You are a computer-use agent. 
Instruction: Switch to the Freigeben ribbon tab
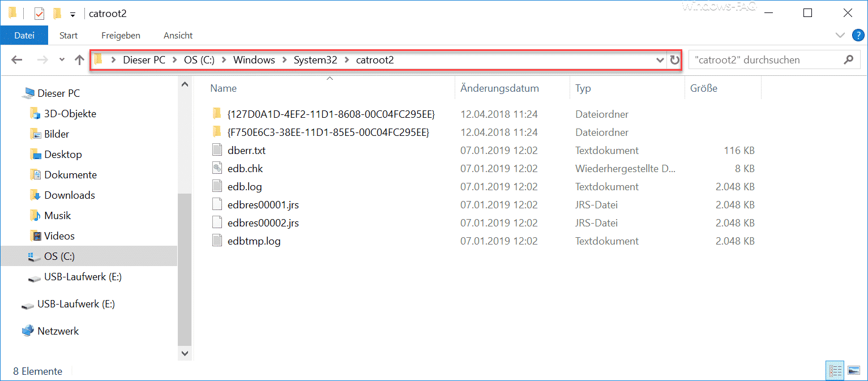[x=121, y=35]
